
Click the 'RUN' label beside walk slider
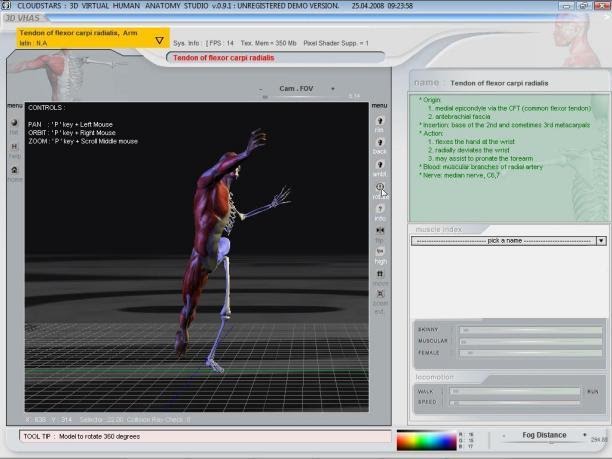coord(592,391)
